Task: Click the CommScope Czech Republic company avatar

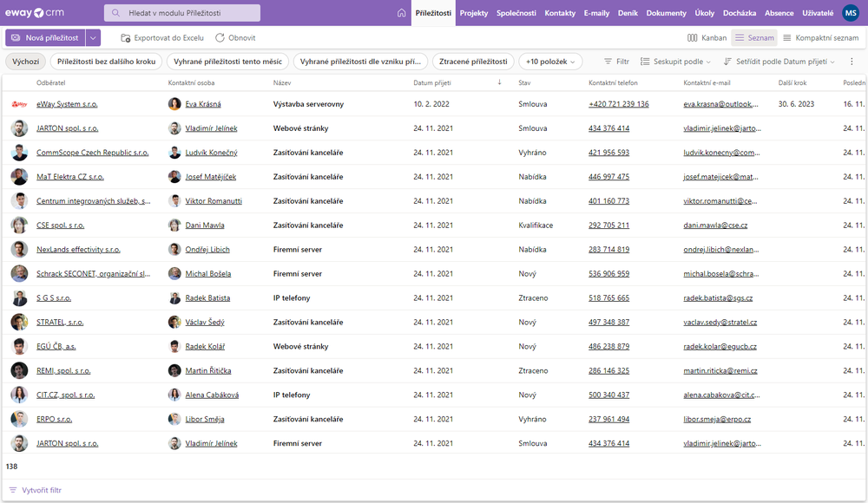Action: [19, 153]
